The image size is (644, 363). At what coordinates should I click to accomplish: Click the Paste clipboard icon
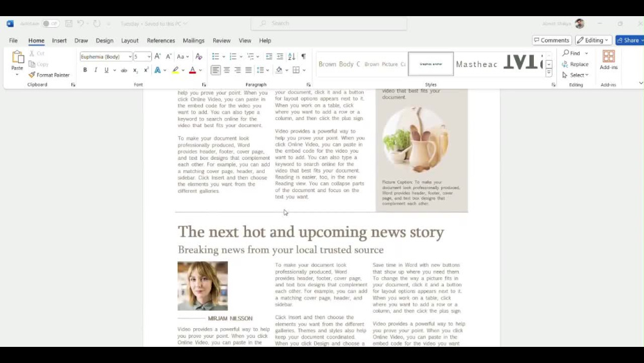tap(17, 57)
